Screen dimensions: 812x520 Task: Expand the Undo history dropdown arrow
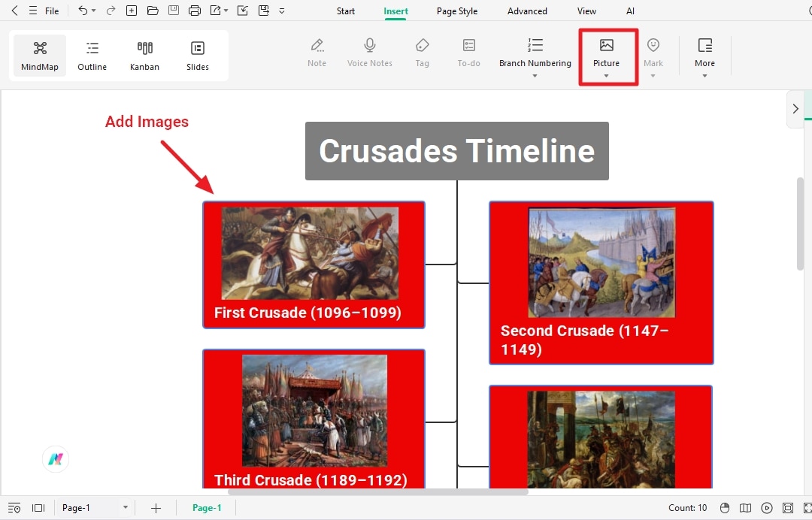pyautogui.click(x=94, y=11)
